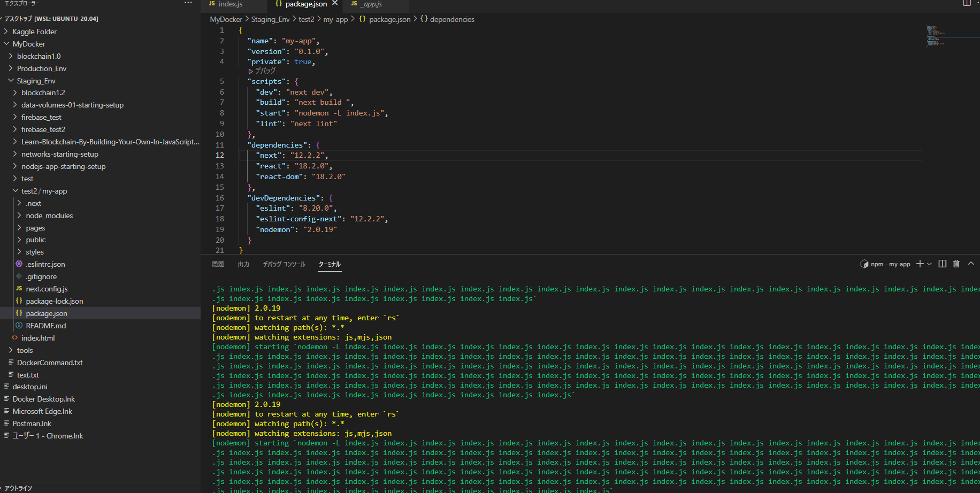Open the 問題 panel tab
980x493 pixels.
(x=218, y=265)
